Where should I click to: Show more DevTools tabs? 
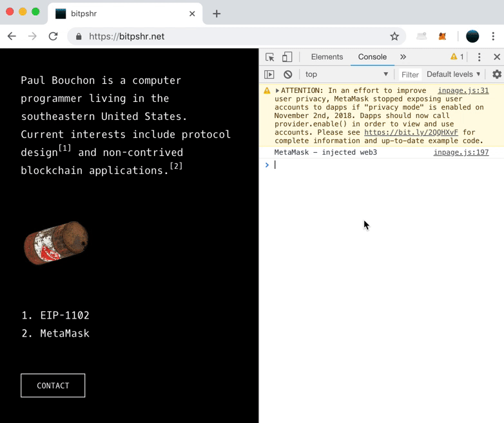pyautogui.click(x=403, y=57)
